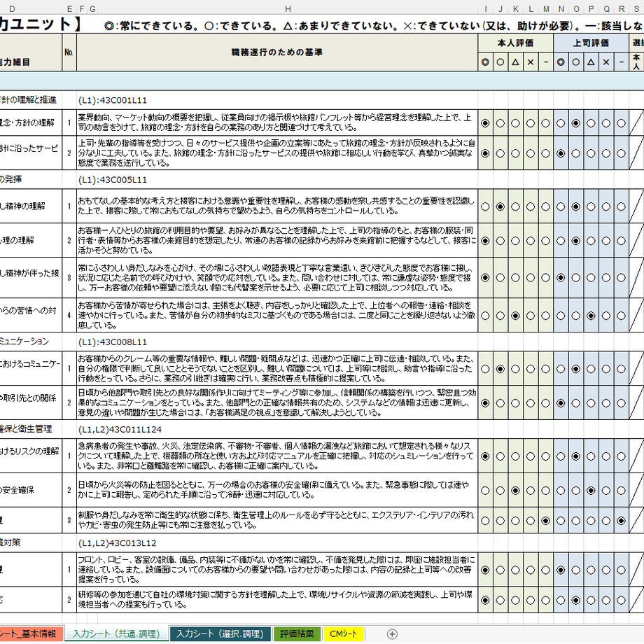Image resolution: width=644 pixels, height=644 pixels.
Task: Select cell with code (L1):43C008L11
Action: [x=276, y=342]
